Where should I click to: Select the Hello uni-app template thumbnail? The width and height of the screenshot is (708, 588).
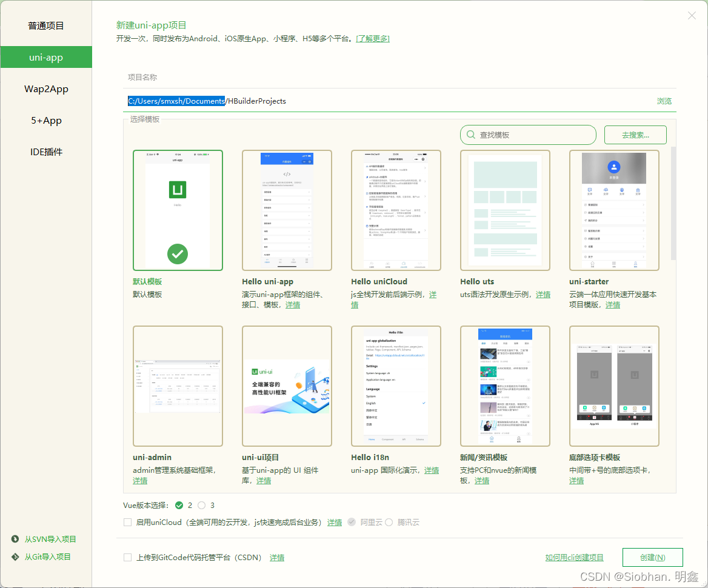point(287,210)
